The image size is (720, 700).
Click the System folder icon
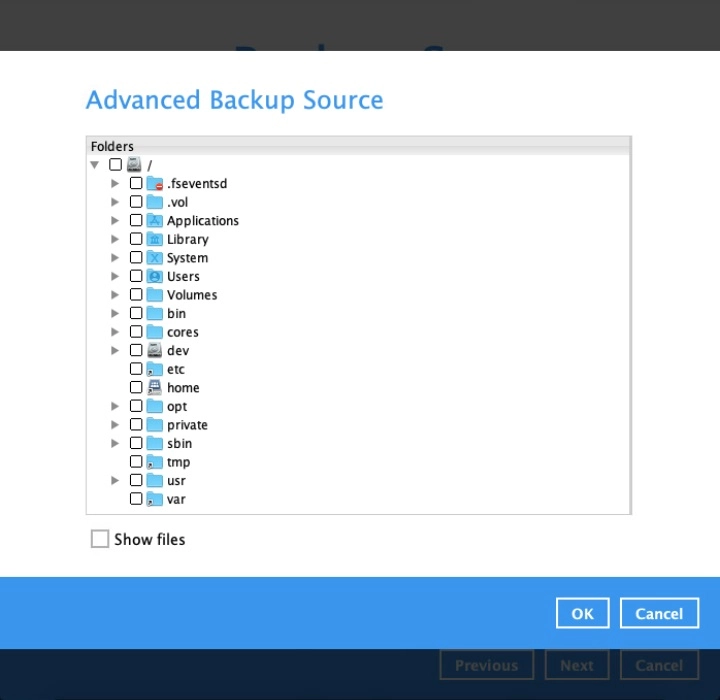tap(155, 258)
